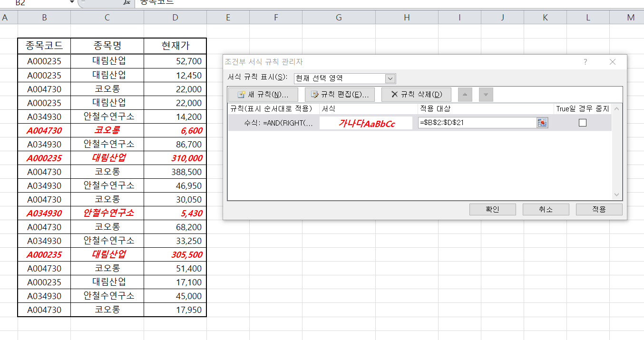The image size is (644, 340).
Task: Click the red 가나다AaBbCc format preview
Action: 366,123
